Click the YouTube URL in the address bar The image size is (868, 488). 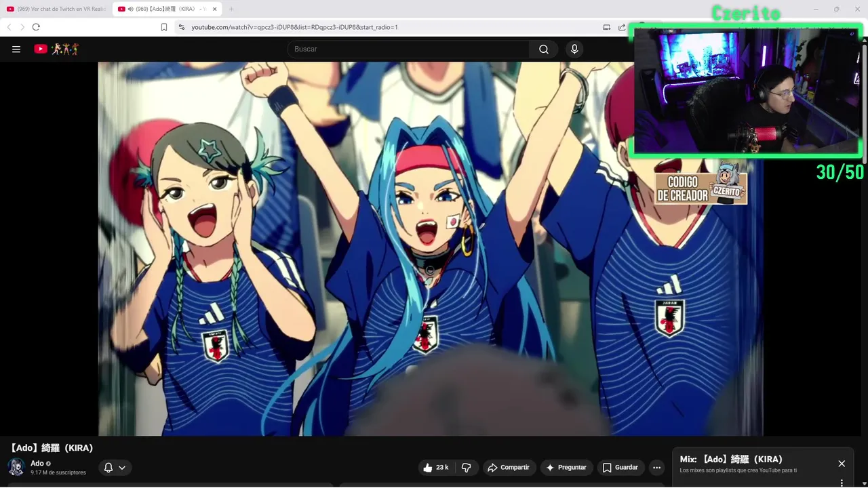(x=294, y=27)
